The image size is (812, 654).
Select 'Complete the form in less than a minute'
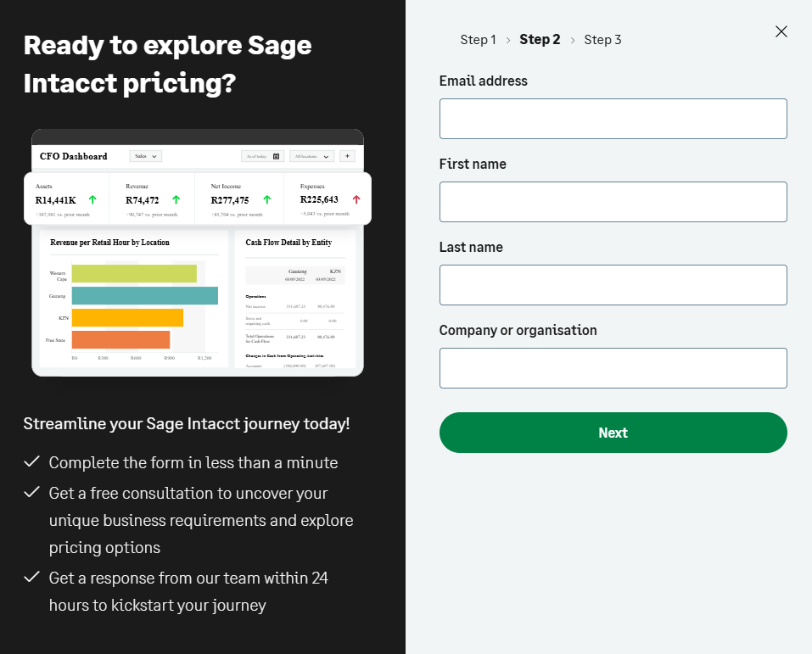[193, 462]
